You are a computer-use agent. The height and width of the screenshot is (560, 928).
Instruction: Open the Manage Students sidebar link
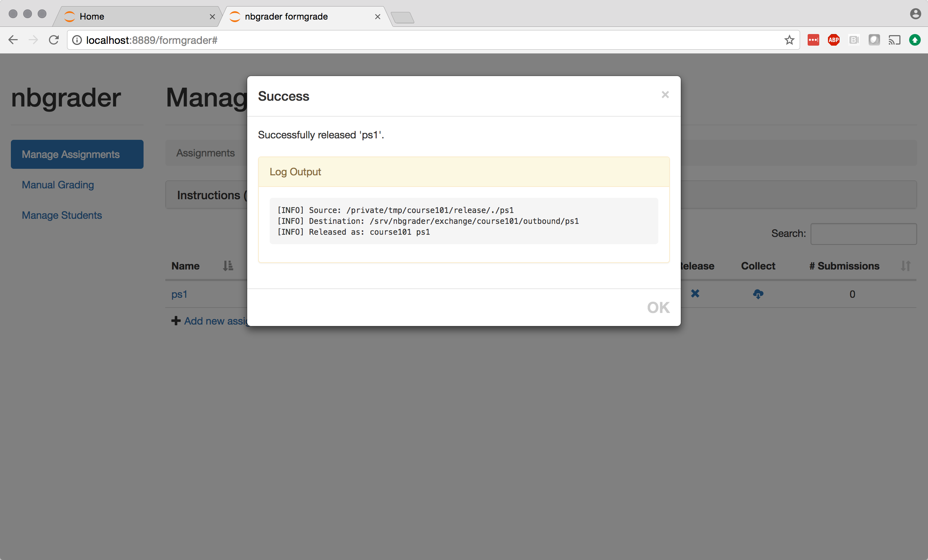click(x=62, y=215)
